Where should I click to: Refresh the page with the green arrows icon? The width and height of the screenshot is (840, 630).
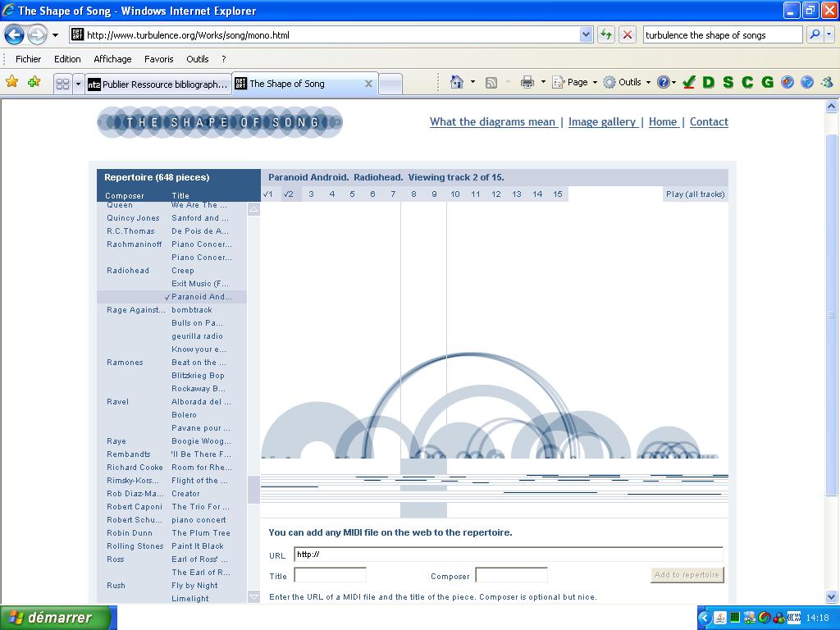pyautogui.click(x=606, y=35)
